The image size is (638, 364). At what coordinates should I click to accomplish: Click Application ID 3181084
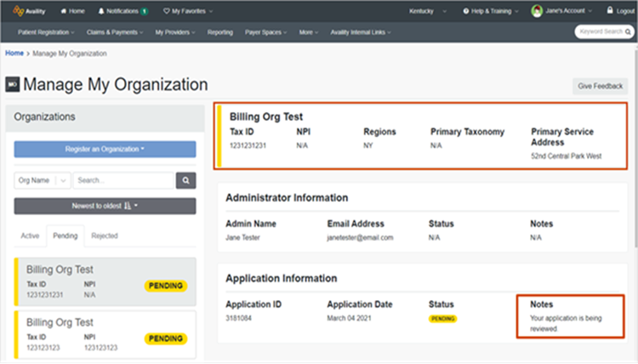(x=239, y=318)
